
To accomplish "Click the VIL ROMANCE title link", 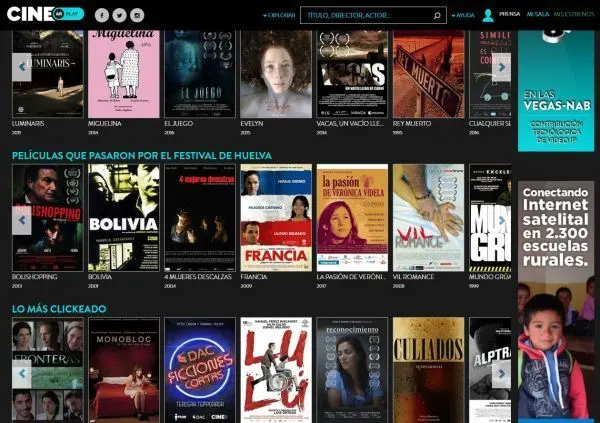I will click(413, 277).
